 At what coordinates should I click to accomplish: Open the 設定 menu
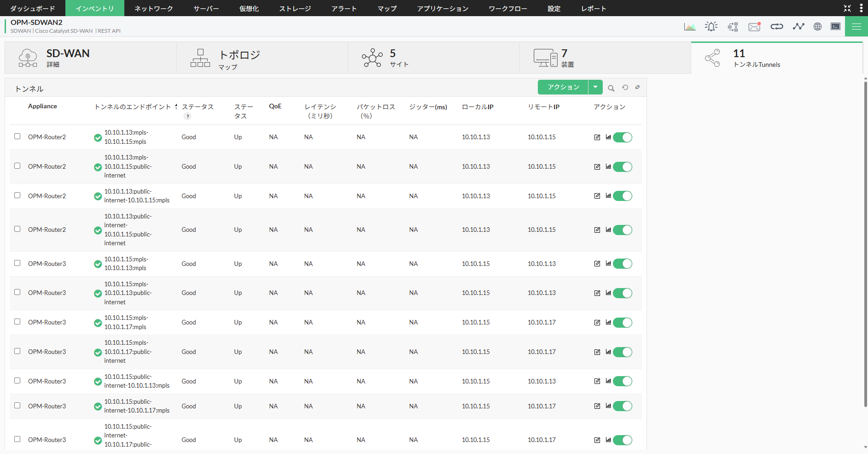(554, 8)
